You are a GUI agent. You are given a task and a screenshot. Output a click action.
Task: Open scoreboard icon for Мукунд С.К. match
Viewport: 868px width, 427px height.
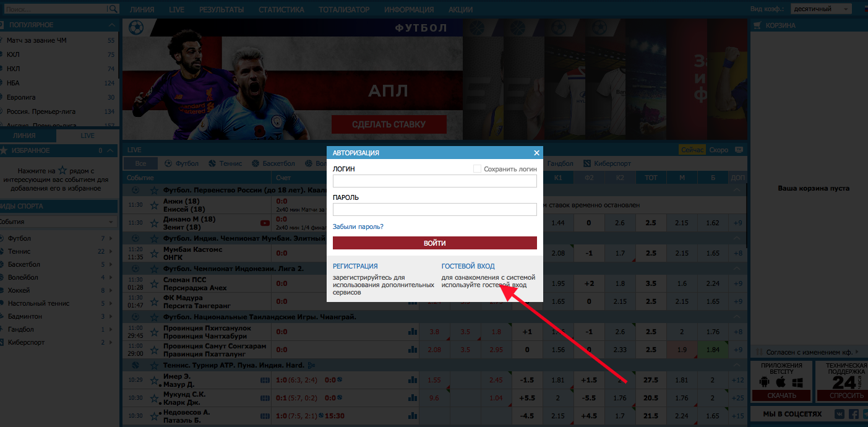pyautogui.click(x=265, y=398)
